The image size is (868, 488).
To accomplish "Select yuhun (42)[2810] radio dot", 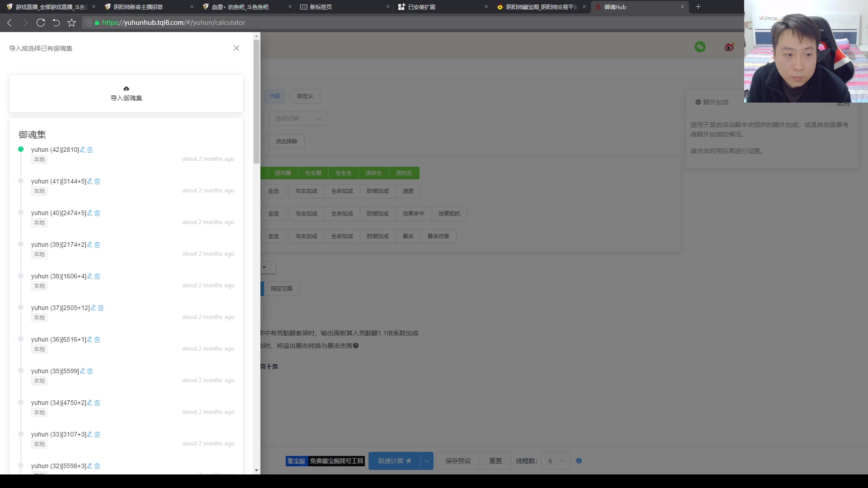I will [x=21, y=149].
